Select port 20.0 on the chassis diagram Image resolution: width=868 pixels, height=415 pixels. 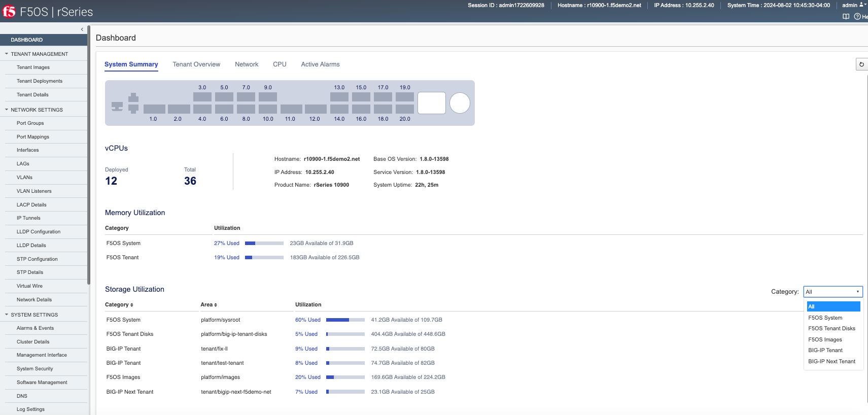405,109
